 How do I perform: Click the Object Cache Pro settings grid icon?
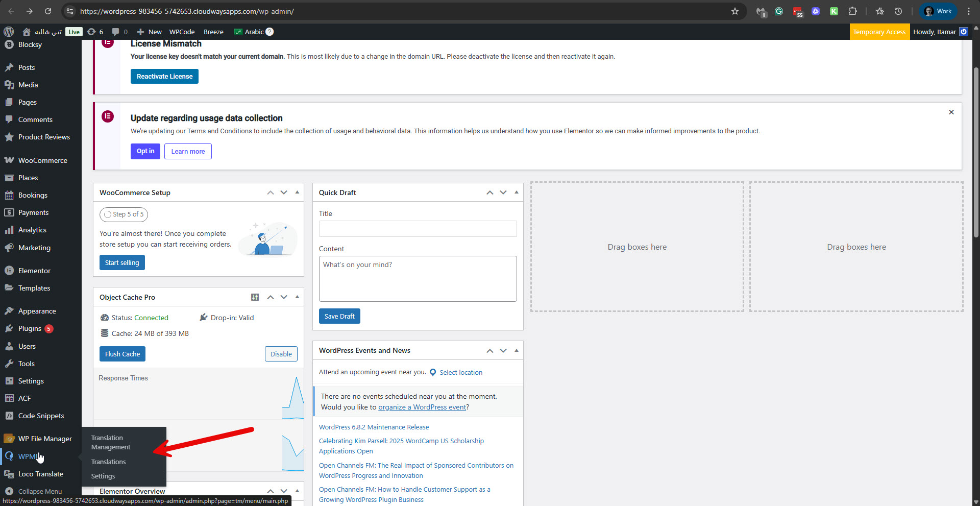click(x=255, y=297)
